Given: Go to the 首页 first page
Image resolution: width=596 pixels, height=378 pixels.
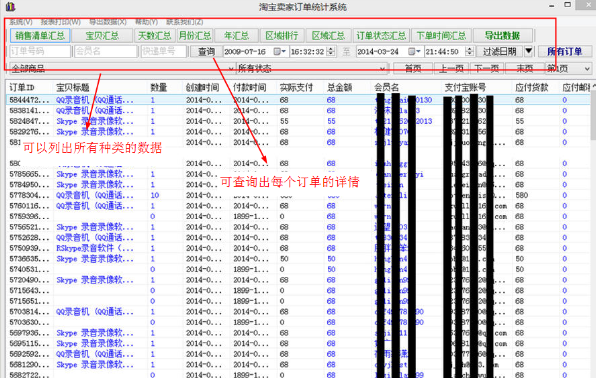Looking at the screenshot, I should coord(413,68).
